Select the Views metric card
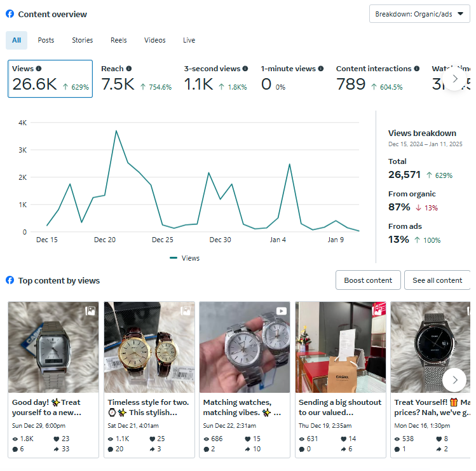The height and width of the screenshot is (471, 476). click(50, 79)
